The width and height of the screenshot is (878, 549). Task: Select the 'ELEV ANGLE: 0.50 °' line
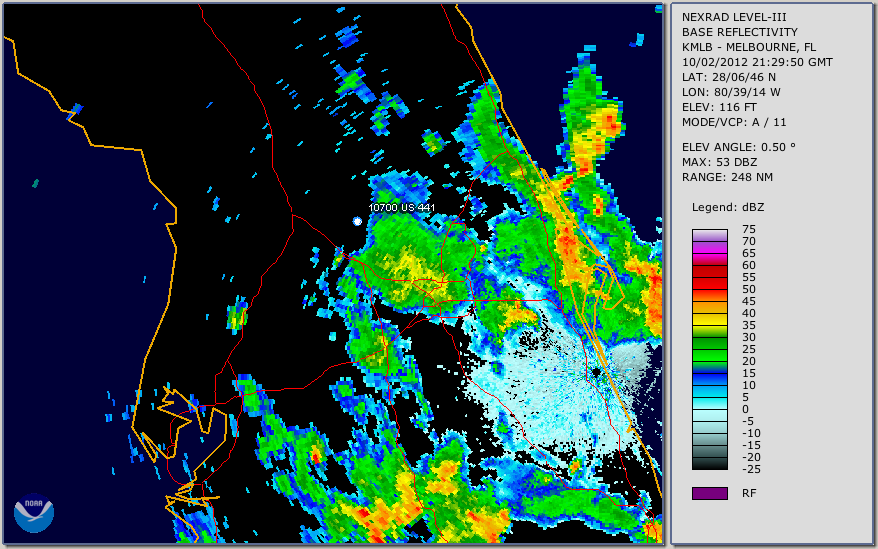pos(739,147)
